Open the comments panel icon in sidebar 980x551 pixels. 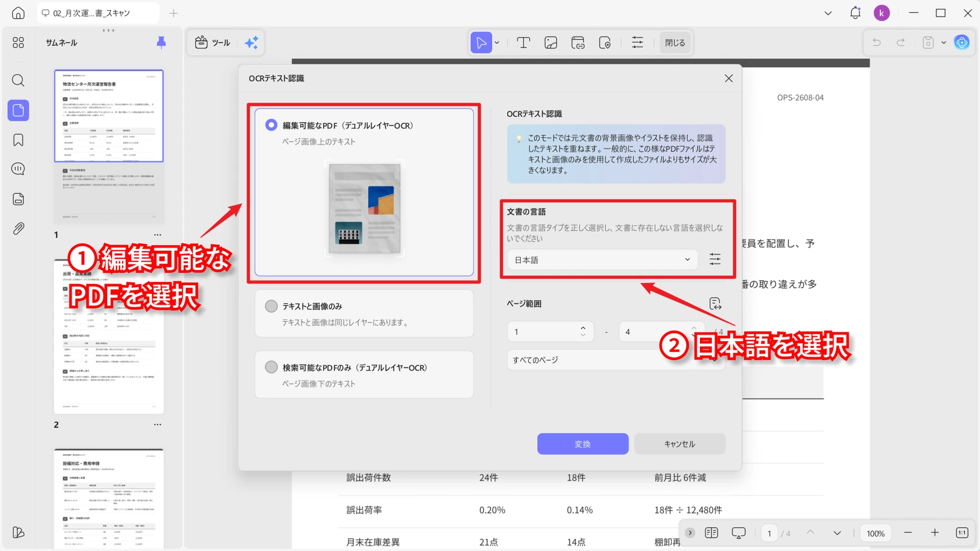(x=18, y=169)
